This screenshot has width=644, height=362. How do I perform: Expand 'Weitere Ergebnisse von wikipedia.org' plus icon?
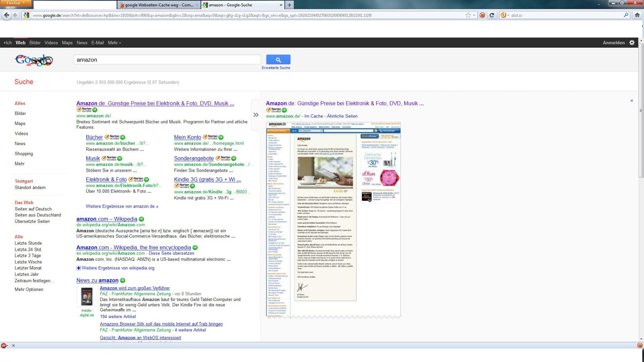coord(79,268)
